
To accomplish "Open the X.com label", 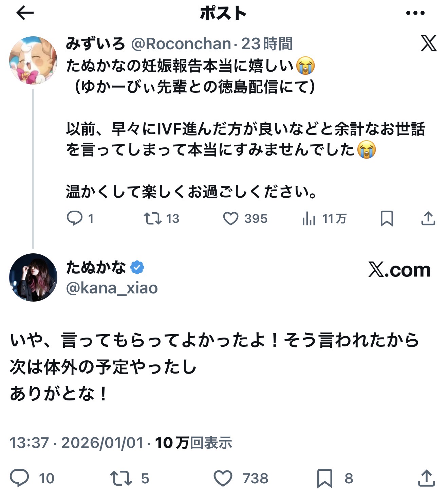I will pos(399,270).
